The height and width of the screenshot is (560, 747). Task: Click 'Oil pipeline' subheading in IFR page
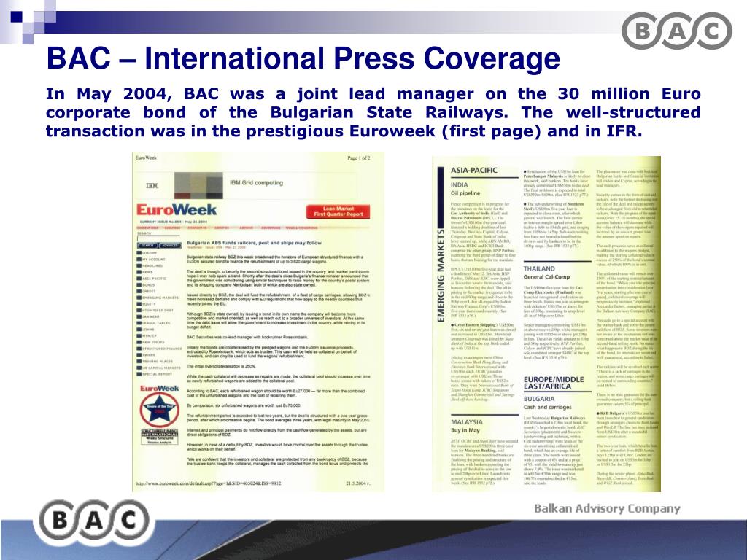point(465,193)
